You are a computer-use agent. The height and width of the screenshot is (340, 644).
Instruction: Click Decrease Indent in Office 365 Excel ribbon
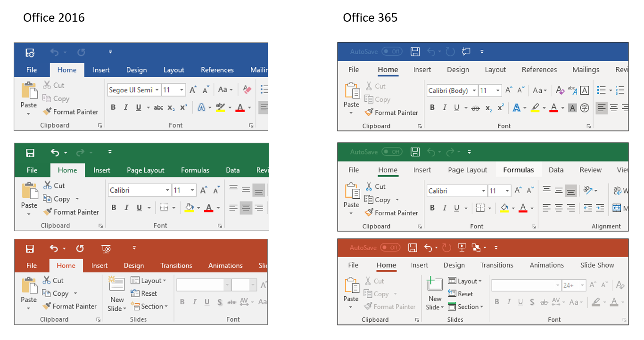588,208
